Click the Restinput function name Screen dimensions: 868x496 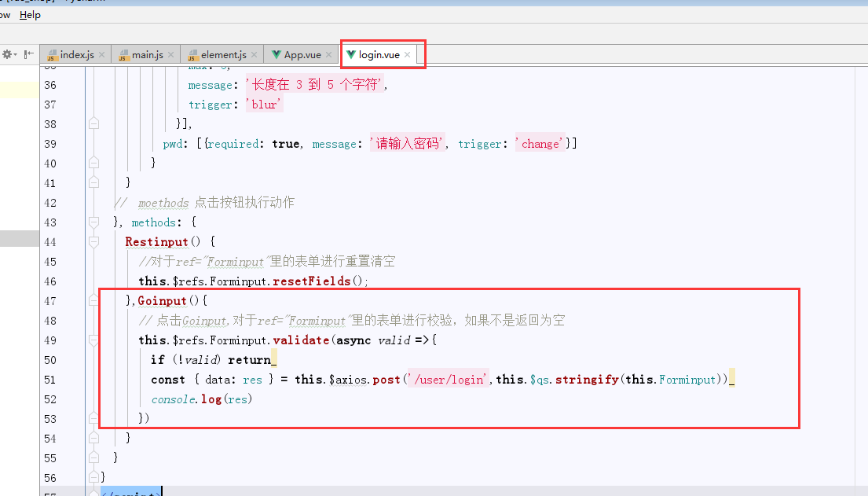[156, 241]
